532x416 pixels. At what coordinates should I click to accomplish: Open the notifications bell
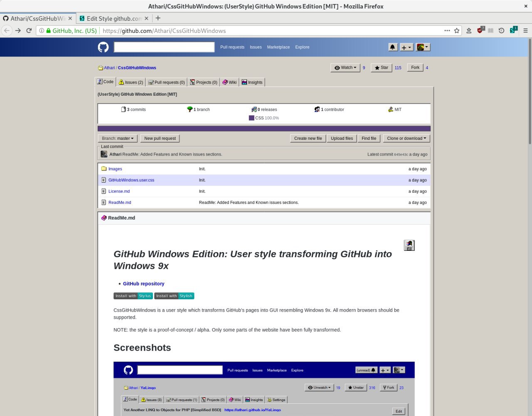point(393,47)
